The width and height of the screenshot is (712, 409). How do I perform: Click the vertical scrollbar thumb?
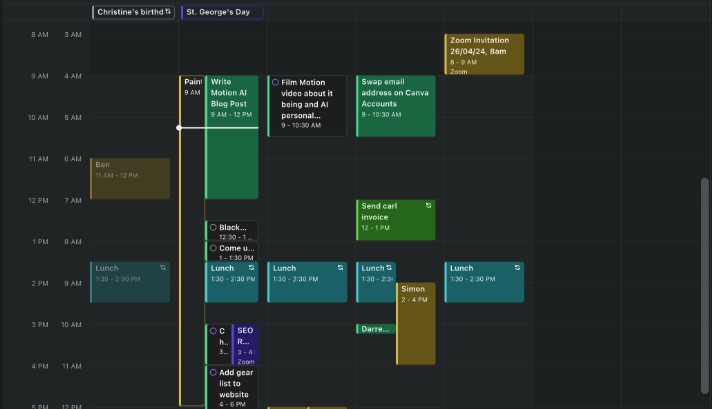pyautogui.click(x=705, y=286)
